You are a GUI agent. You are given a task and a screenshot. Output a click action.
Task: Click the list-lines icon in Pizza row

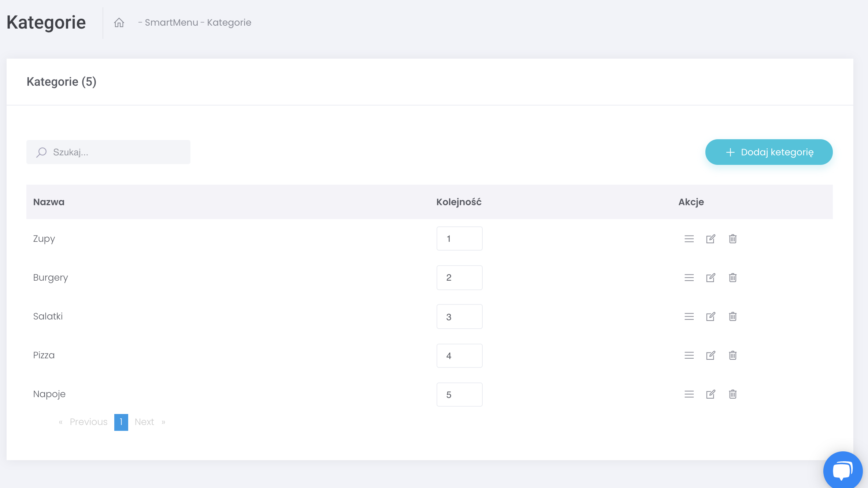pos(689,355)
